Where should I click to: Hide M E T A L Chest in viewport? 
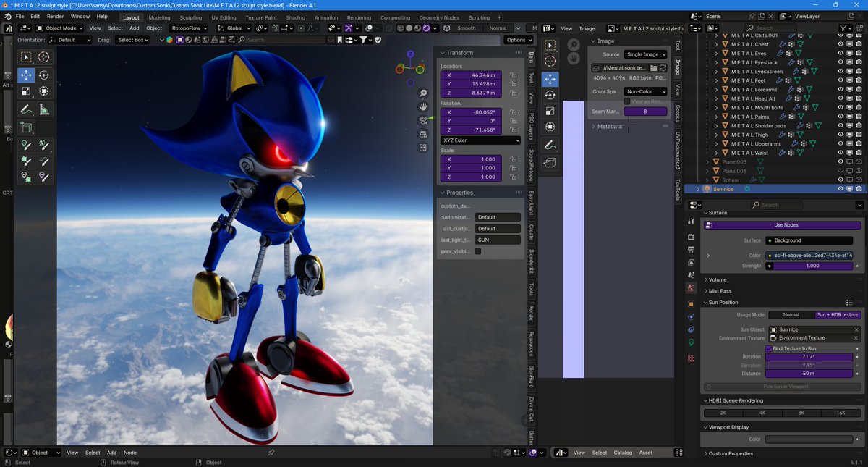coord(841,44)
